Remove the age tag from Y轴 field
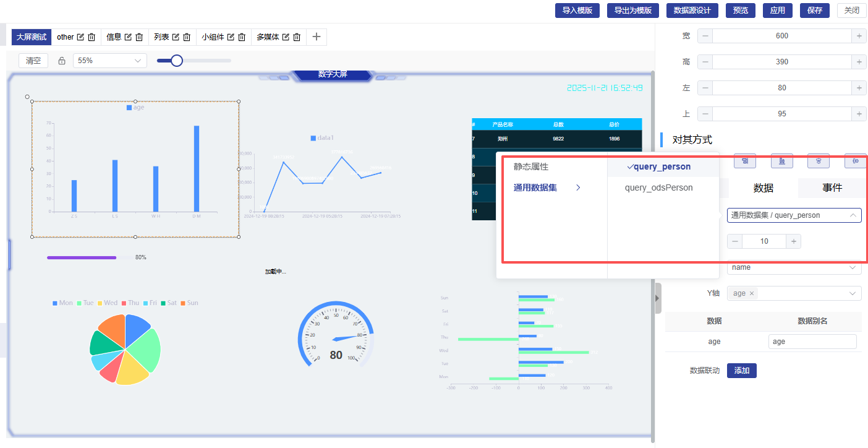Screen dimensions: 868x448 pyautogui.click(x=752, y=293)
